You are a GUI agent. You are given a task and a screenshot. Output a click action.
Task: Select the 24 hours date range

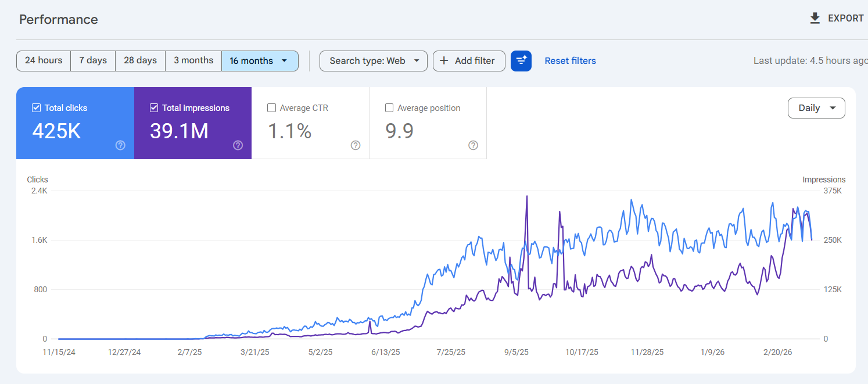pos(44,61)
